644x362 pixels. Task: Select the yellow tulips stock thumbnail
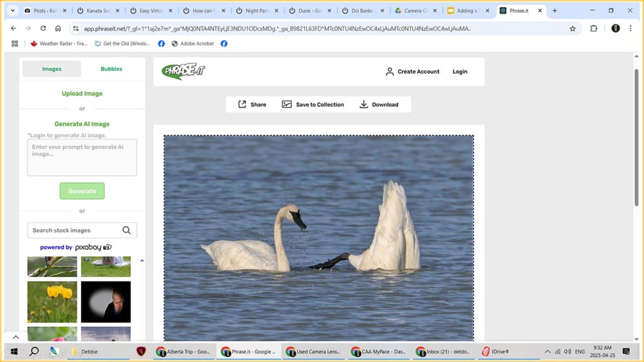[x=52, y=302]
